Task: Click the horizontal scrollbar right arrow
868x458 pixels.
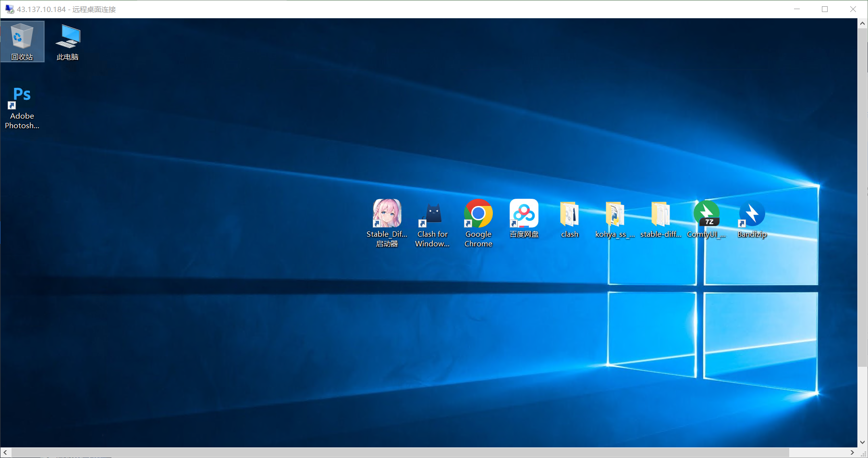Action: point(852,453)
